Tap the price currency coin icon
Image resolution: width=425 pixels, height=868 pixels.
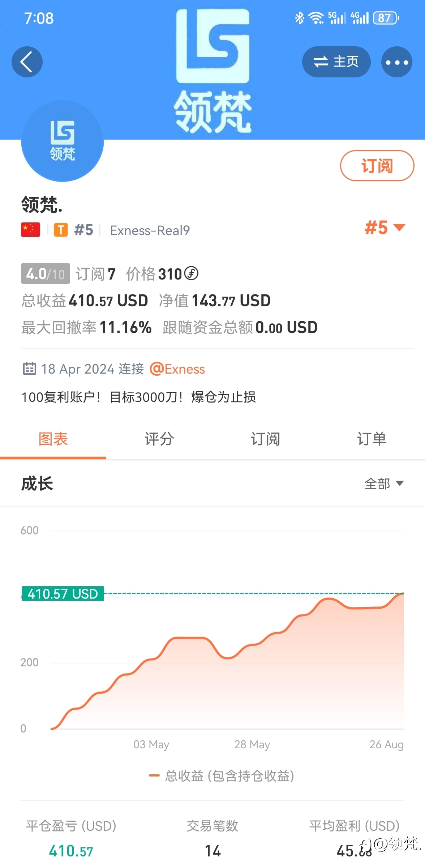coord(191,273)
